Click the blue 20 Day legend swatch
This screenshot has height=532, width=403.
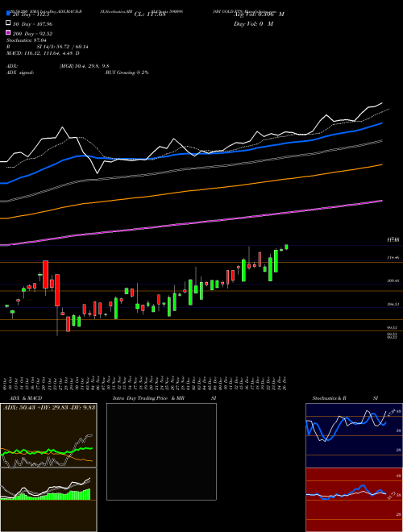[9, 13]
